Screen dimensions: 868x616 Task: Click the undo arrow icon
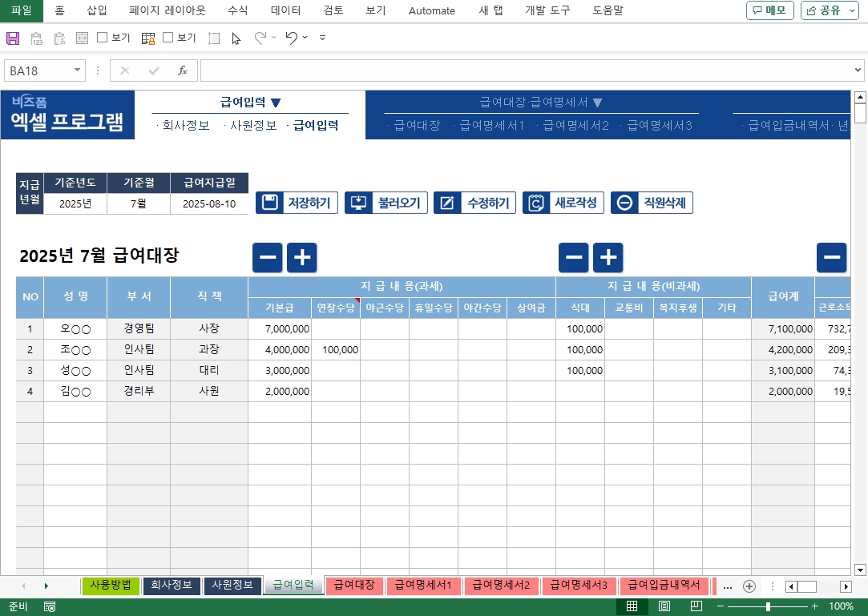click(292, 38)
